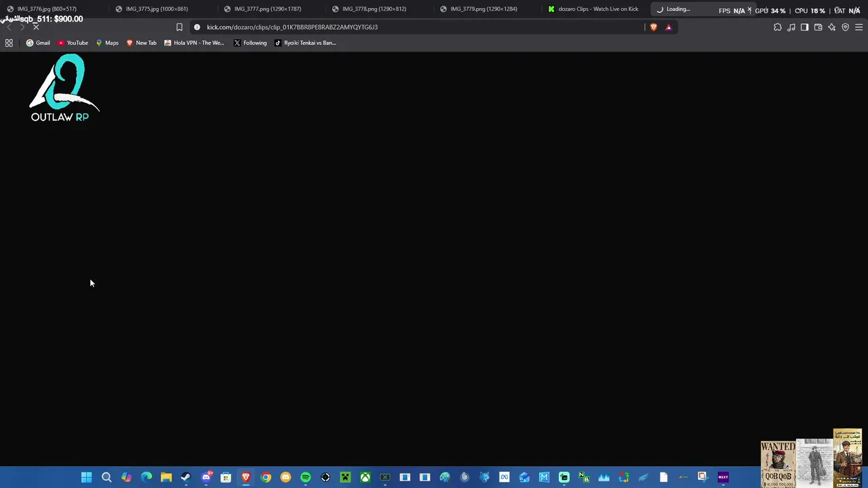Open Google Chrome from taskbar
Screen dimensions: 868x488
pos(266,477)
